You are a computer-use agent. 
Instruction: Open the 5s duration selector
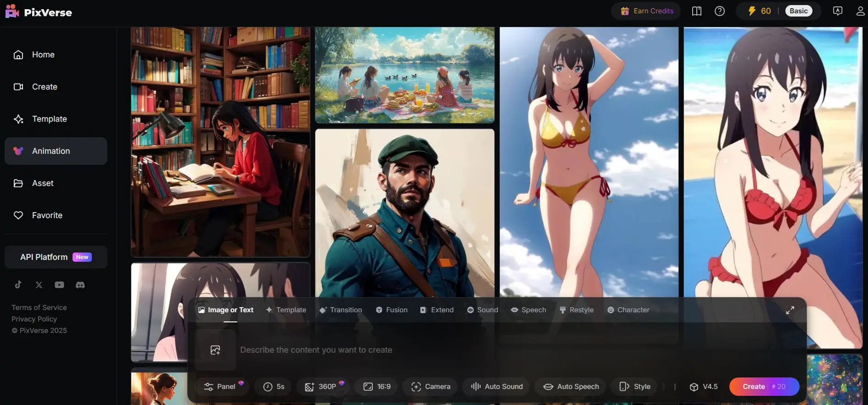click(274, 387)
